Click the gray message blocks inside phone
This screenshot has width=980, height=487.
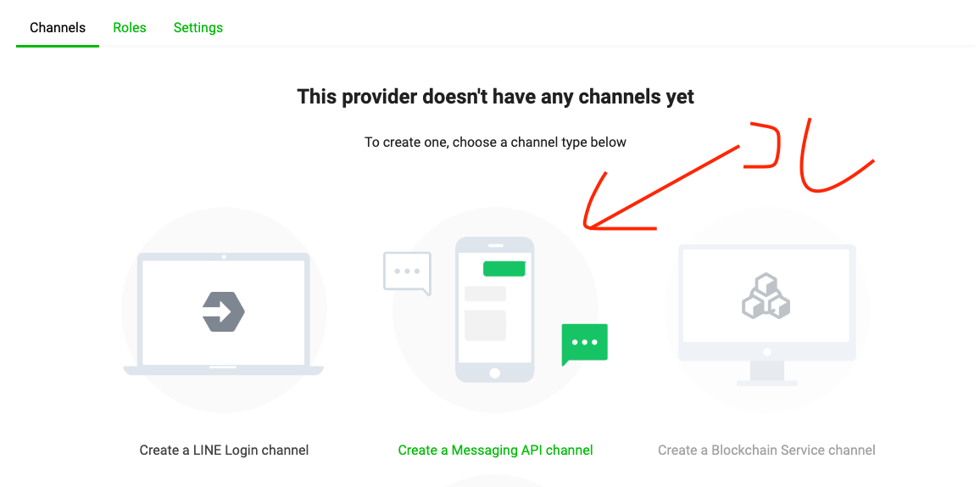[485, 313]
